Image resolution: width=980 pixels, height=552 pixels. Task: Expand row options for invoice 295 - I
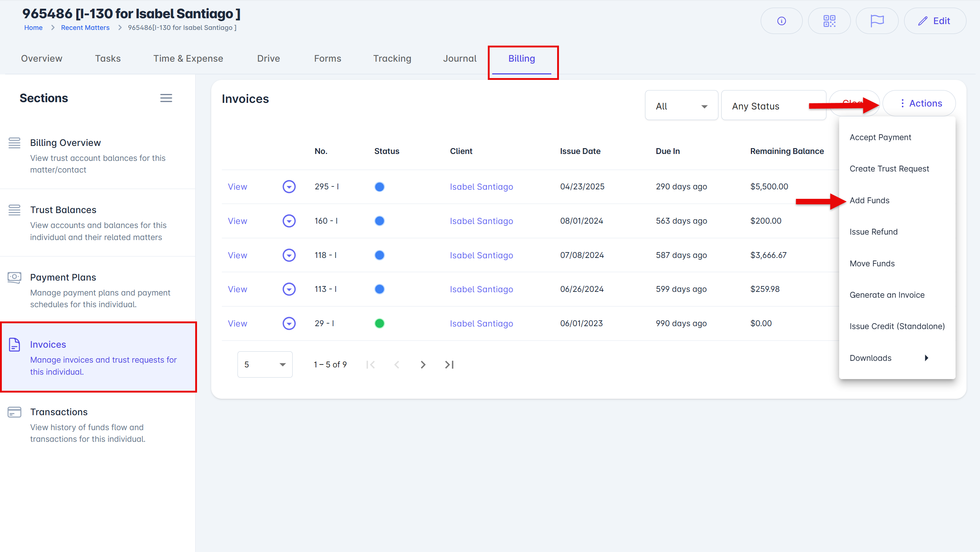289,186
